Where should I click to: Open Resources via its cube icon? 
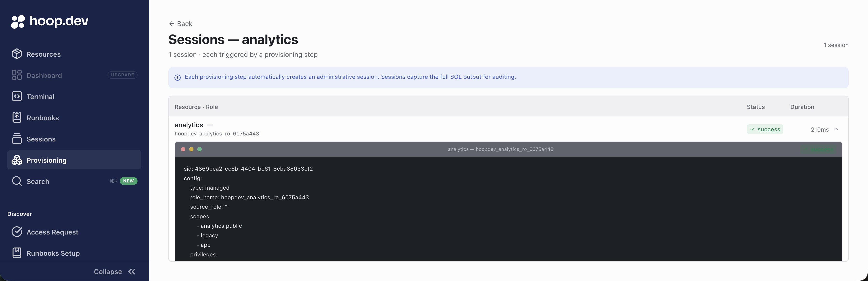coord(17,54)
